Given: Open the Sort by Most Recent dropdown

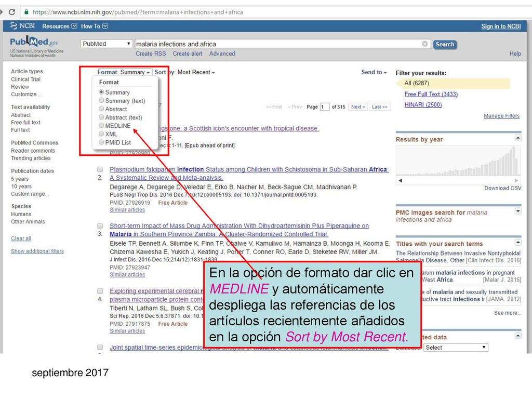Looking at the screenshot, I should click(184, 72).
